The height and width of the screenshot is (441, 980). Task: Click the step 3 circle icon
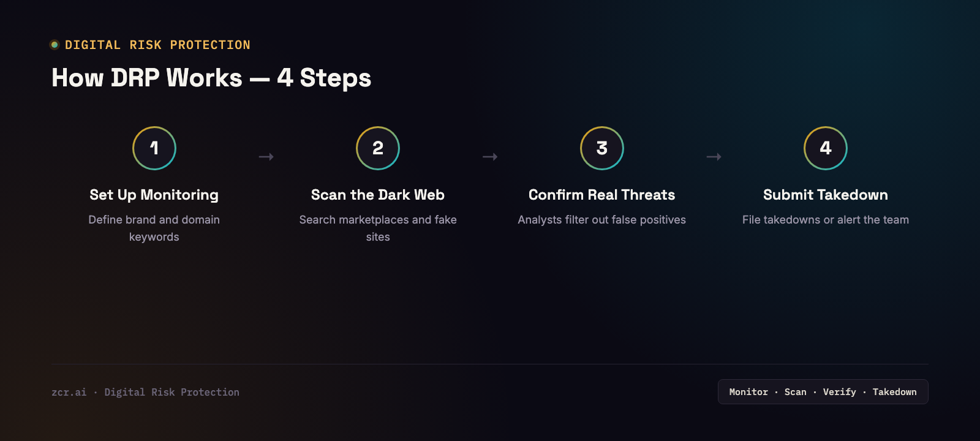(602, 148)
